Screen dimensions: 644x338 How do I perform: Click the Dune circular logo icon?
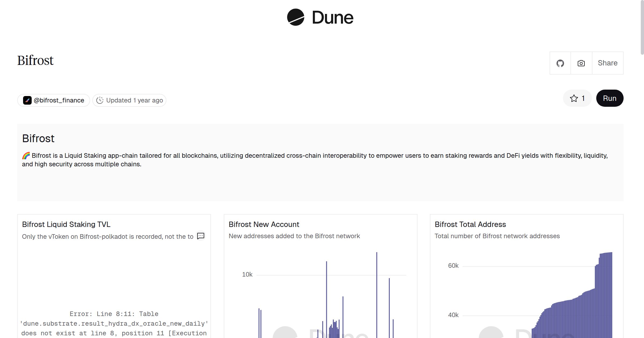[x=295, y=17]
